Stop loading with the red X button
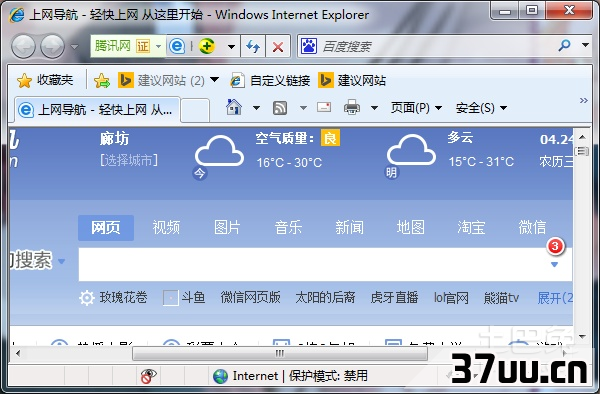 tap(278, 47)
